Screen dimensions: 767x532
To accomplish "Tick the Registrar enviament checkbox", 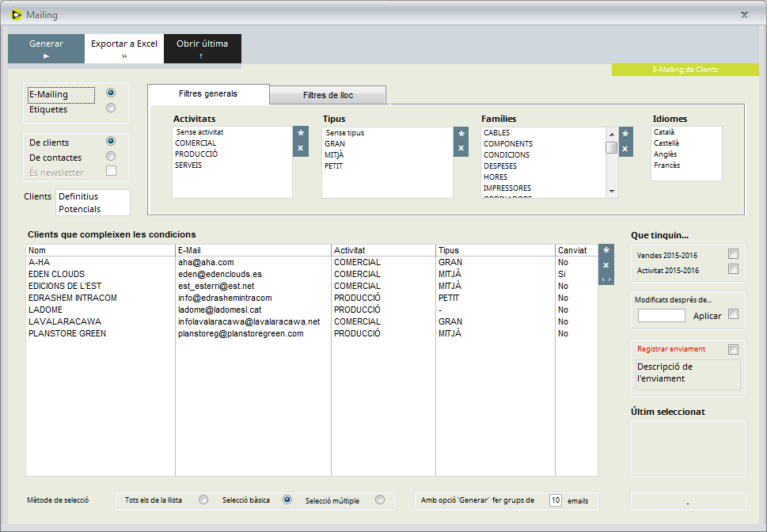I will (733, 349).
